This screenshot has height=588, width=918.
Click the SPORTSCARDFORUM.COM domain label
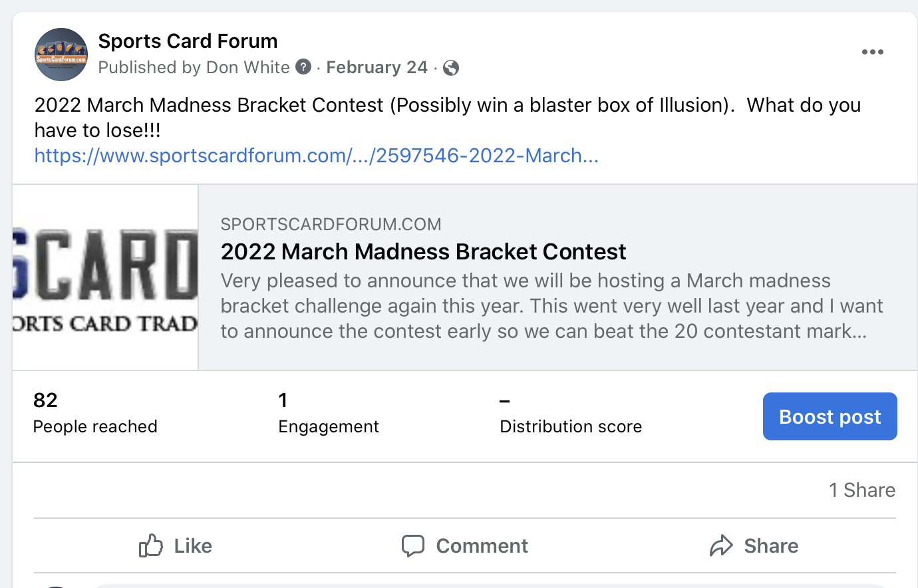coord(331,224)
